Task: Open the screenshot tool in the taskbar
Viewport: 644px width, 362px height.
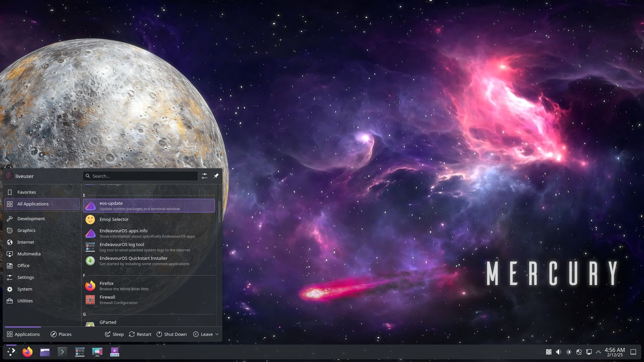Action: tap(97, 352)
